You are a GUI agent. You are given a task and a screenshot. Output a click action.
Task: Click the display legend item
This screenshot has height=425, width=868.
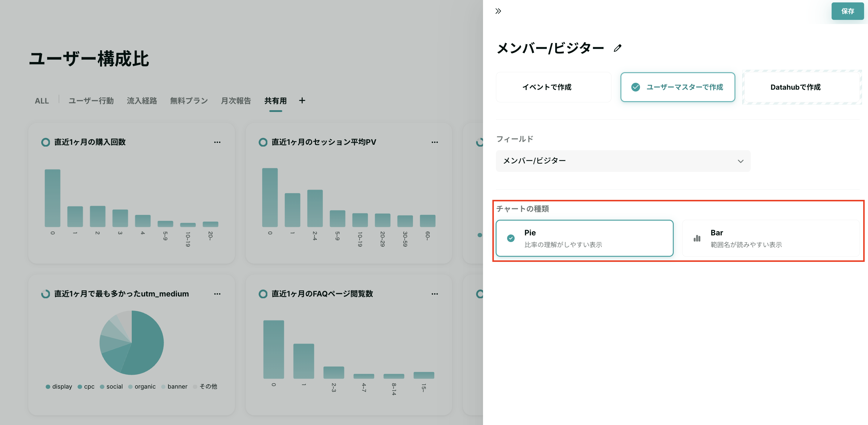[59, 386]
